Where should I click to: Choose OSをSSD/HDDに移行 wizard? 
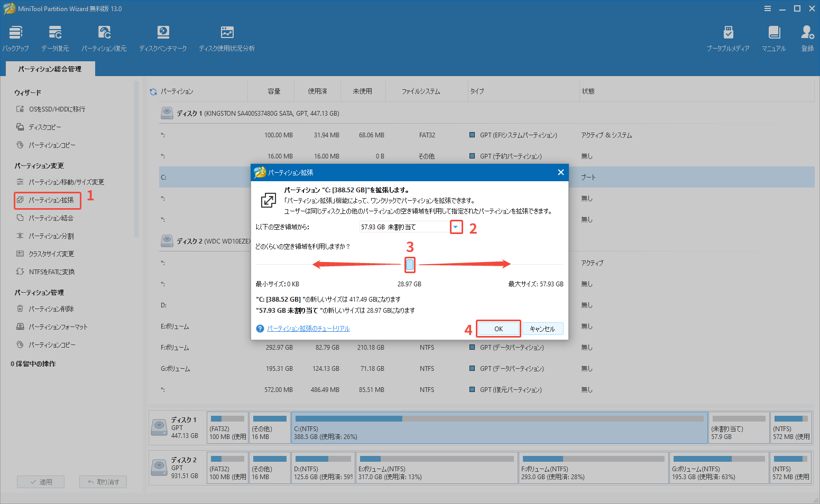pyautogui.click(x=57, y=109)
